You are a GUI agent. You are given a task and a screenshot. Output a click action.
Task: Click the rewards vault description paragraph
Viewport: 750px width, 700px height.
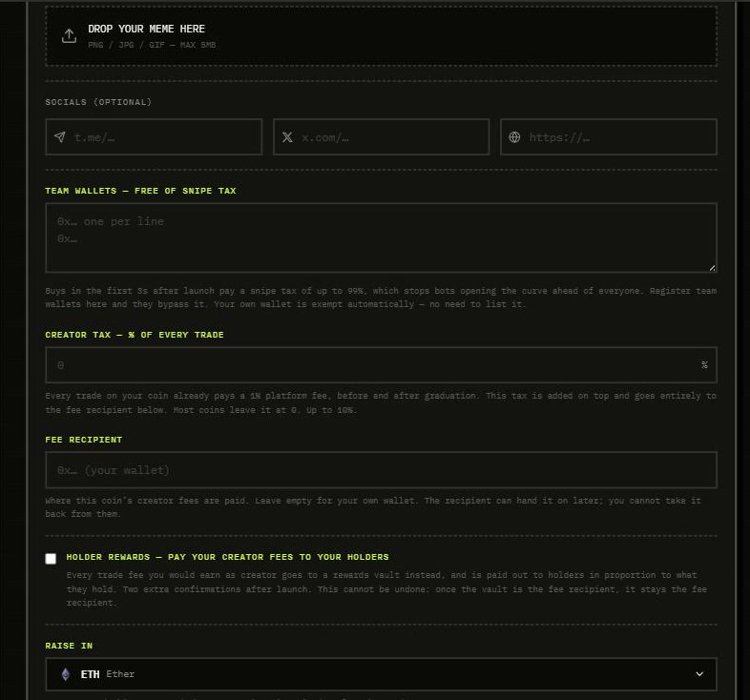(x=386, y=588)
